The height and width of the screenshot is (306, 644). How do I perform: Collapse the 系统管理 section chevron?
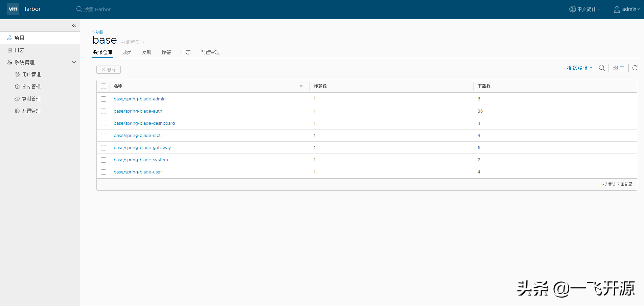coord(74,62)
